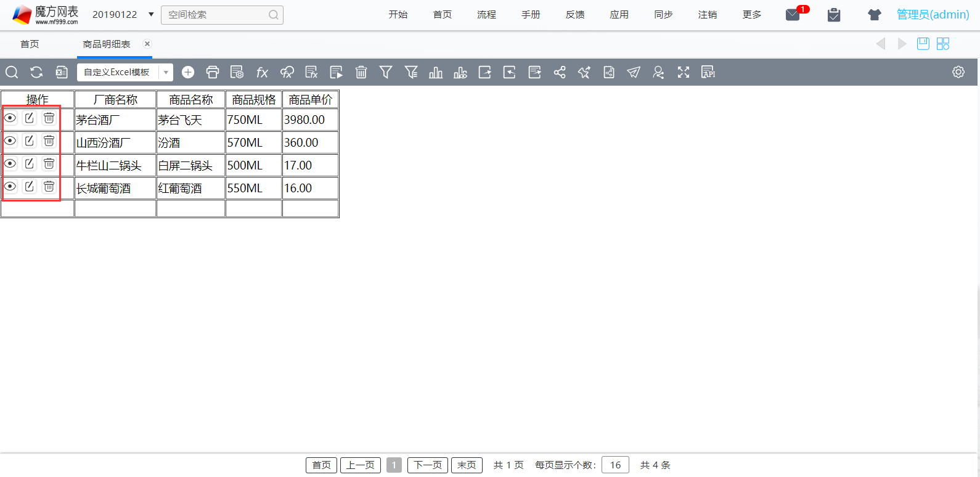The width and height of the screenshot is (980, 477).
Task: Click the document play/run icon
Action: [x=336, y=72]
